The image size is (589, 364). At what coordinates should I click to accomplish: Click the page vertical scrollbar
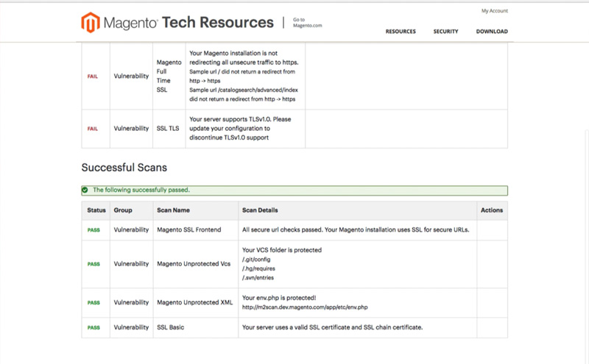click(587, 246)
